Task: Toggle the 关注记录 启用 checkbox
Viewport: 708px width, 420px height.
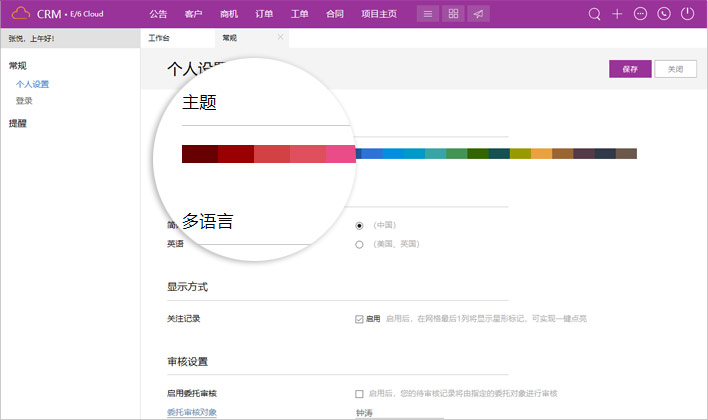Action: coord(359,319)
